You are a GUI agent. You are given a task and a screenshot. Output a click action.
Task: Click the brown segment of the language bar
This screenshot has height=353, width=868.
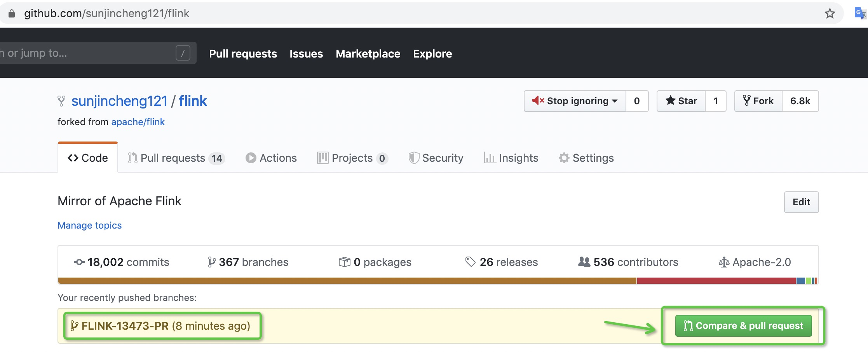[347, 281]
